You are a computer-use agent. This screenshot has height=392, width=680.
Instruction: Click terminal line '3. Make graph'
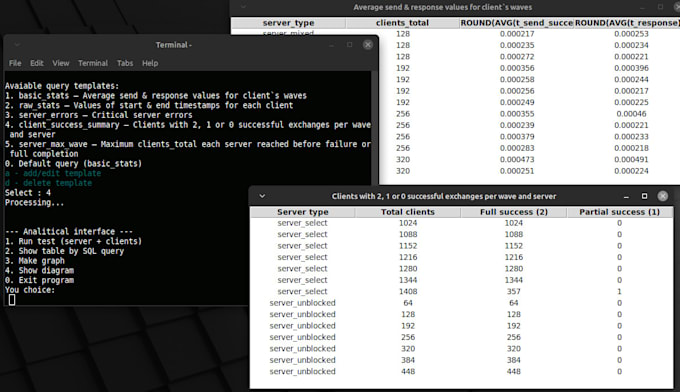click(35, 261)
